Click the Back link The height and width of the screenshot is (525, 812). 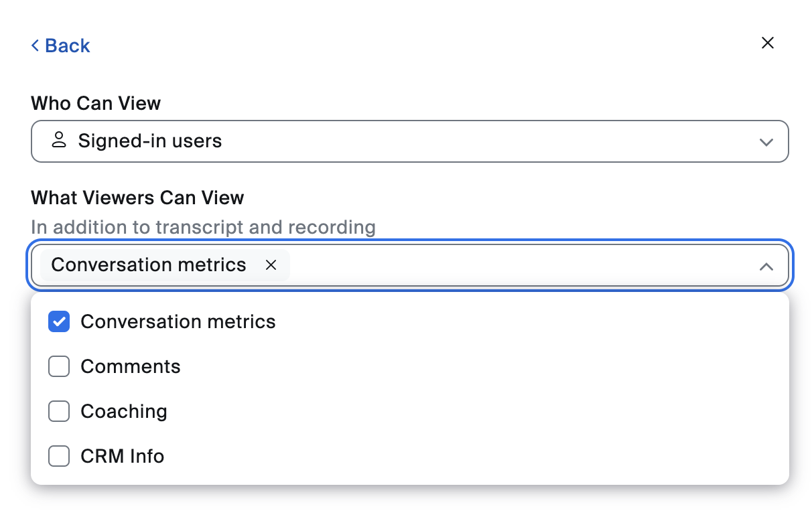[67, 46]
